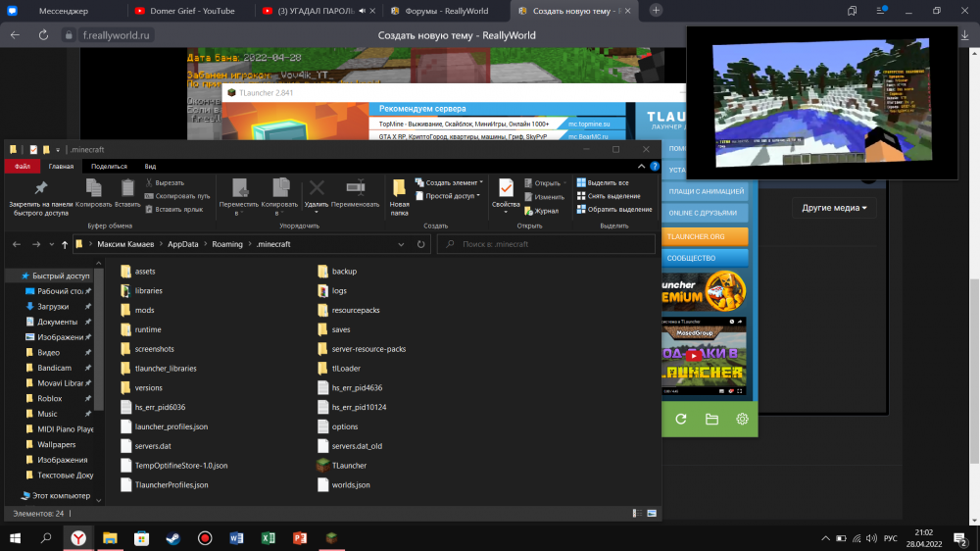Screen dimensions: 980x551
Task: Click Снять выделение command
Action: coord(609,196)
